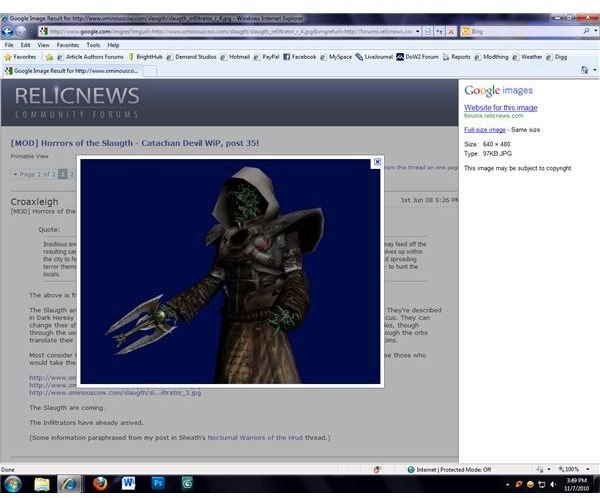Open the recent pages dropdown arrow
Viewport: 600px width, 498px height.
pyautogui.click(x=32, y=31)
